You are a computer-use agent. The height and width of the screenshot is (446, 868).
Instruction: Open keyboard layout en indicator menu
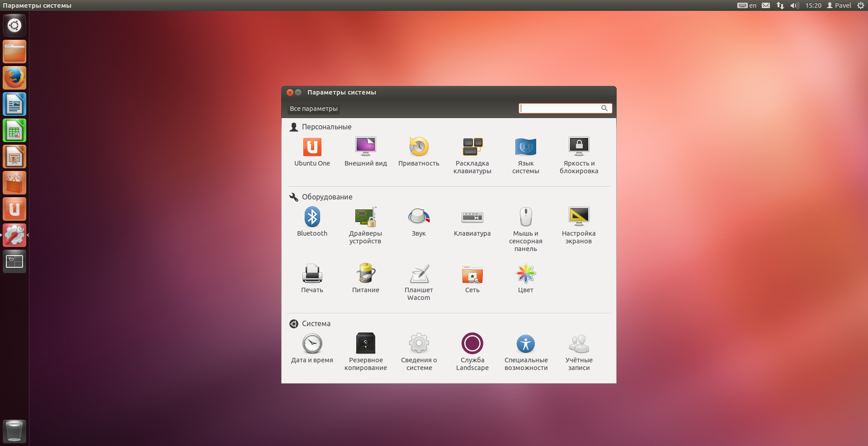point(747,5)
